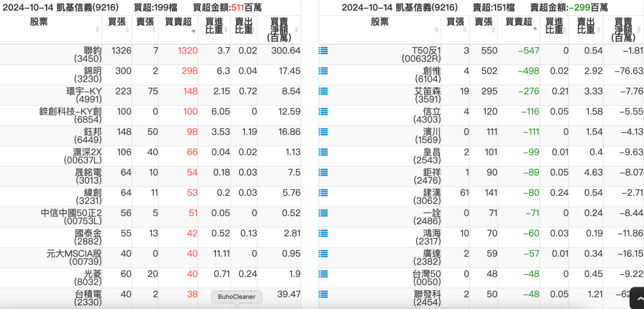Click the list icon beside 建漢 (3062)
Screen dimensions: 644x309
tap(324, 193)
